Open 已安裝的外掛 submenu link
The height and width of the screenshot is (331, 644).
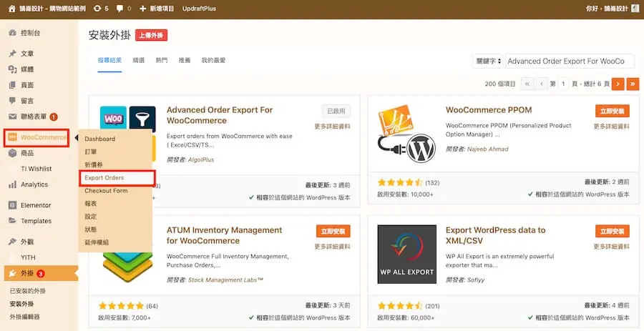click(x=28, y=291)
